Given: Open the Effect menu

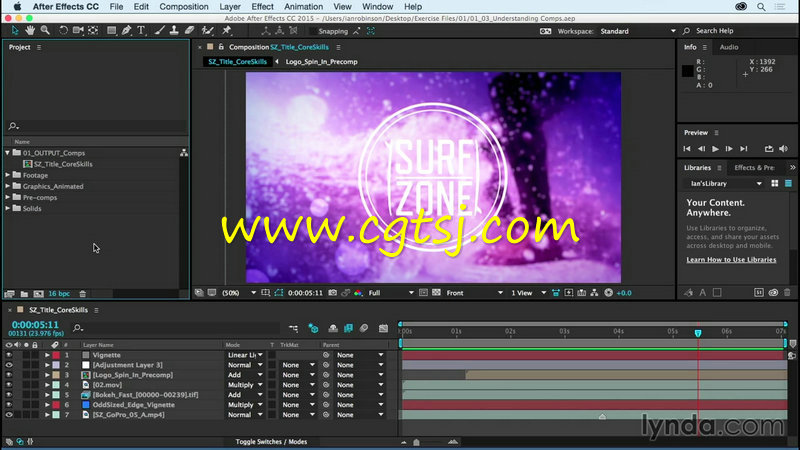Looking at the screenshot, I should (x=262, y=7).
